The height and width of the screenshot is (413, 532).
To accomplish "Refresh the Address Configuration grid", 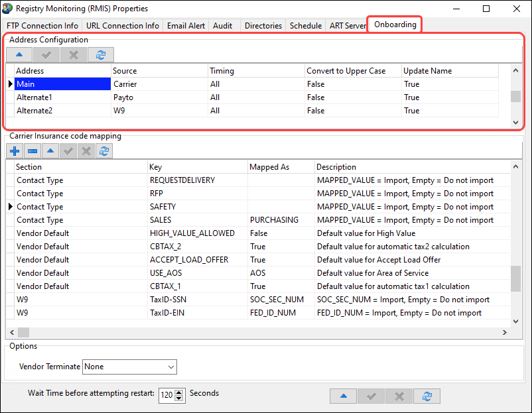I will tap(100, 55).
